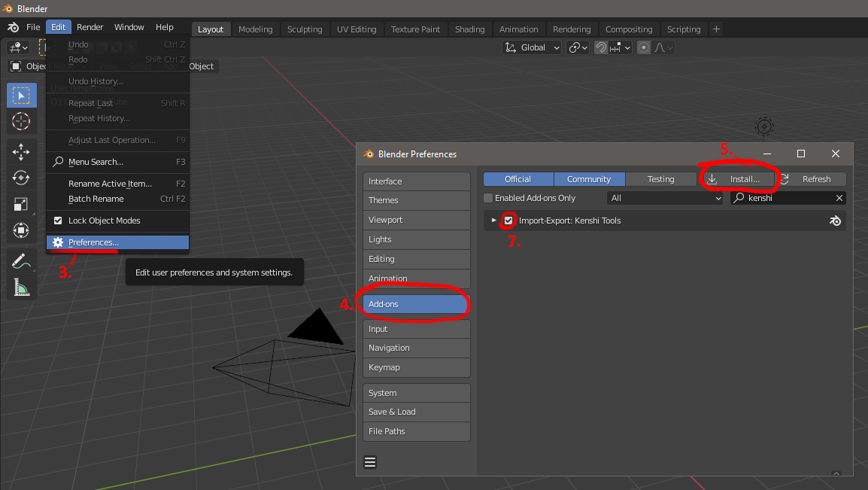Click the kenshi search field

(788, 198)
